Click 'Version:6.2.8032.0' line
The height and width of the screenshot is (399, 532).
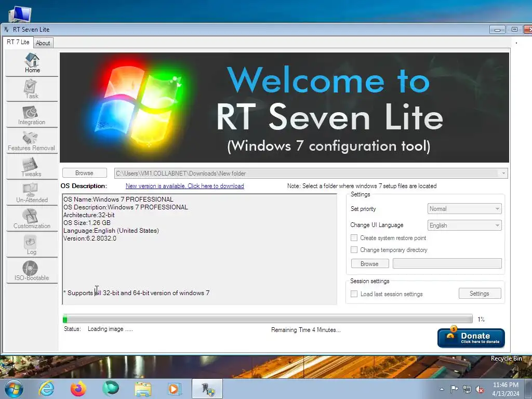(x=90, y=238)
